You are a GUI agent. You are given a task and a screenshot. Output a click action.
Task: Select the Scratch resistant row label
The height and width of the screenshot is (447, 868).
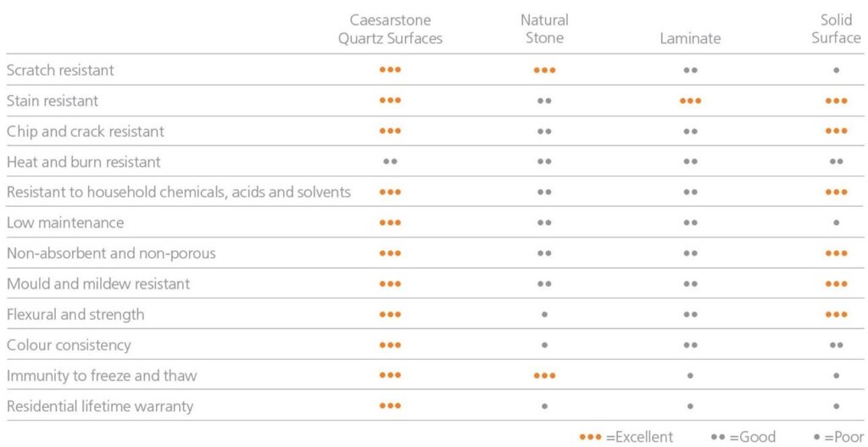pyautogui.click(x=60, y=70)
